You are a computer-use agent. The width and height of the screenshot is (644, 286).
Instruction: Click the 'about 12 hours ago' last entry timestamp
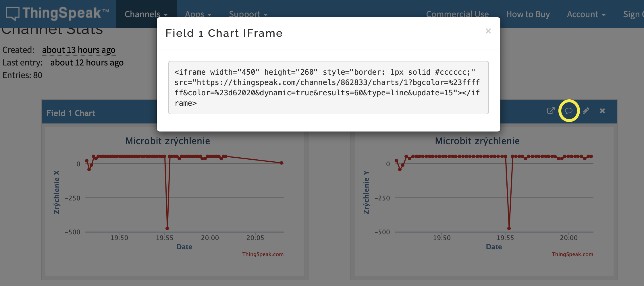[x=87, y=63]
